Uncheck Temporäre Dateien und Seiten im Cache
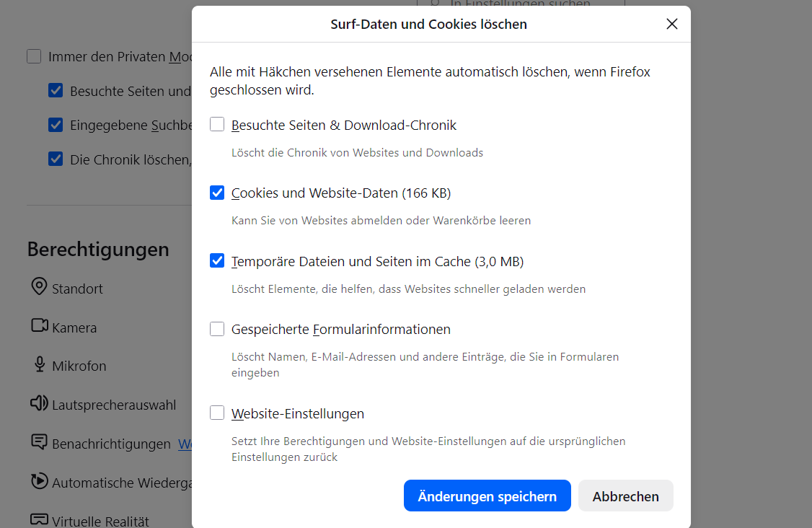This screenshot has width=812, height=528. [x=217, y=260]
